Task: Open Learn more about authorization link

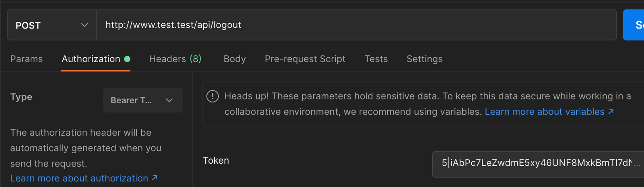Action: pos(79,178)
